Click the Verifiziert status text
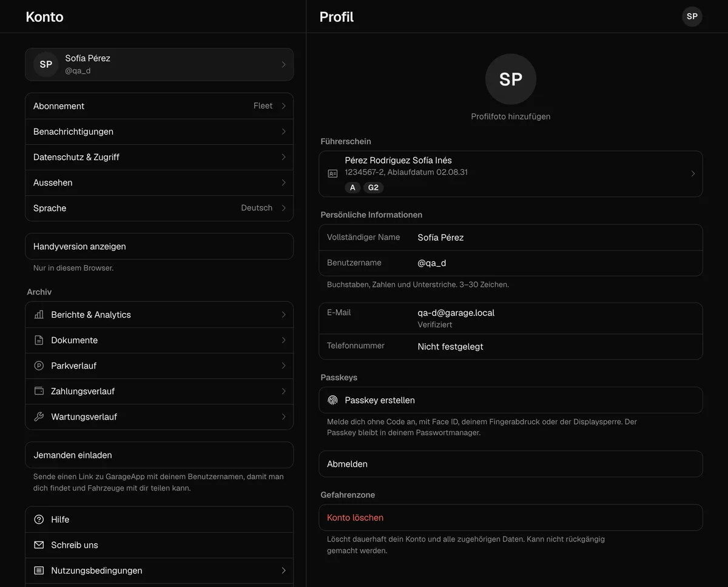Screen dimensions: 728x587 coord(435,325)
